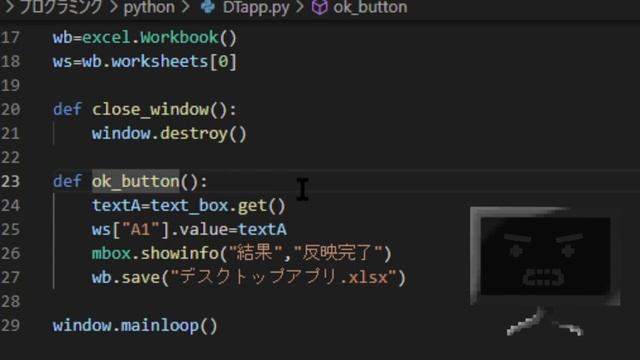640x360 pixels.
Task: Click showinfo method on line 26
Action: click(x=179, y=253)
